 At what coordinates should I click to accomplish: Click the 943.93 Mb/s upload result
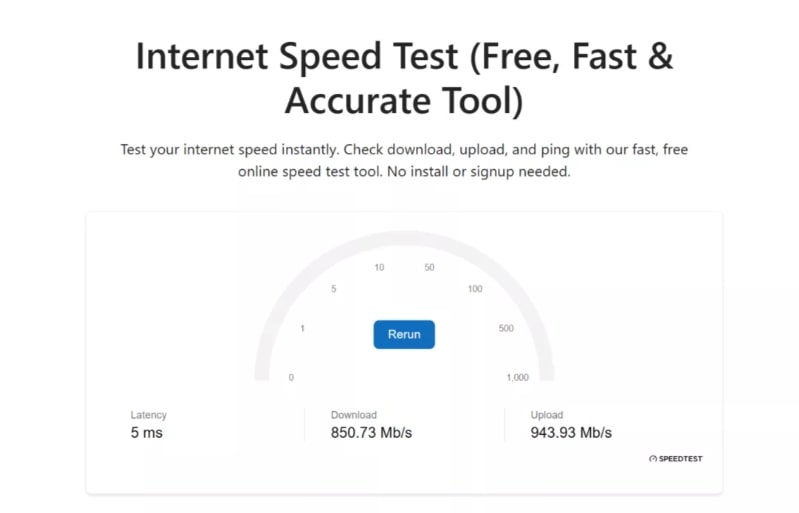[x=571, y=433]
